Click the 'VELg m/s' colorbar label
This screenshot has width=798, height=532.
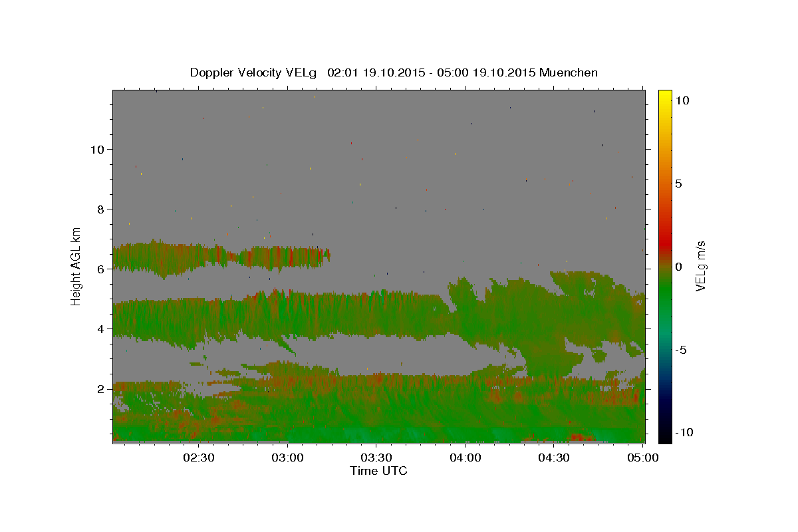pos(700,266)
